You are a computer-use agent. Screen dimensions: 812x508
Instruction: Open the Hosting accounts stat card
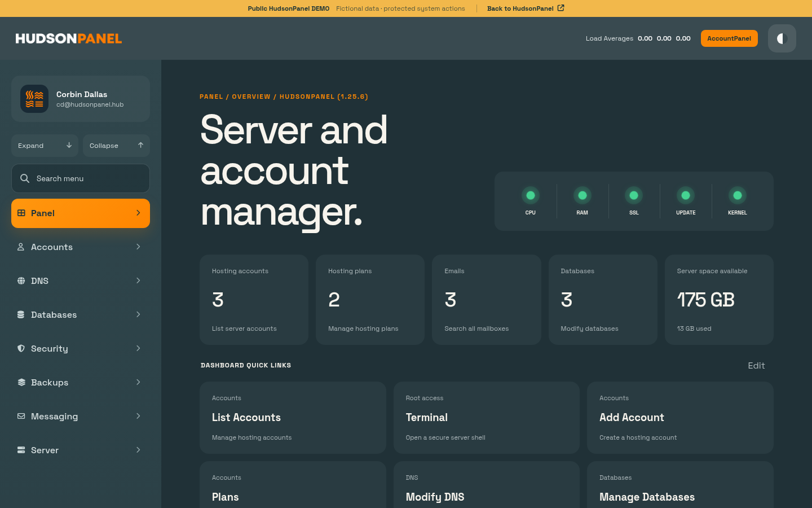[254, 300]
